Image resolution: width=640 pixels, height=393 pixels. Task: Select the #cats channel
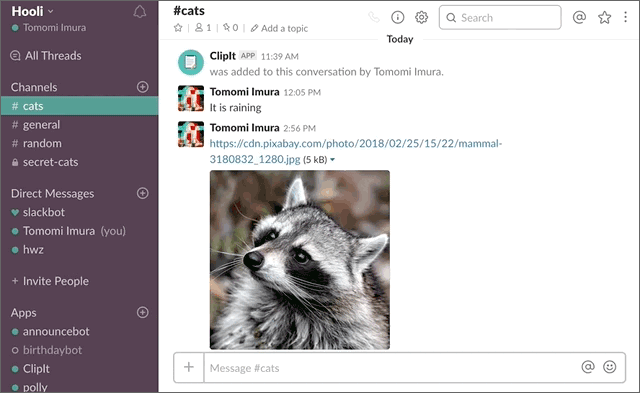[x=79, y=106]
